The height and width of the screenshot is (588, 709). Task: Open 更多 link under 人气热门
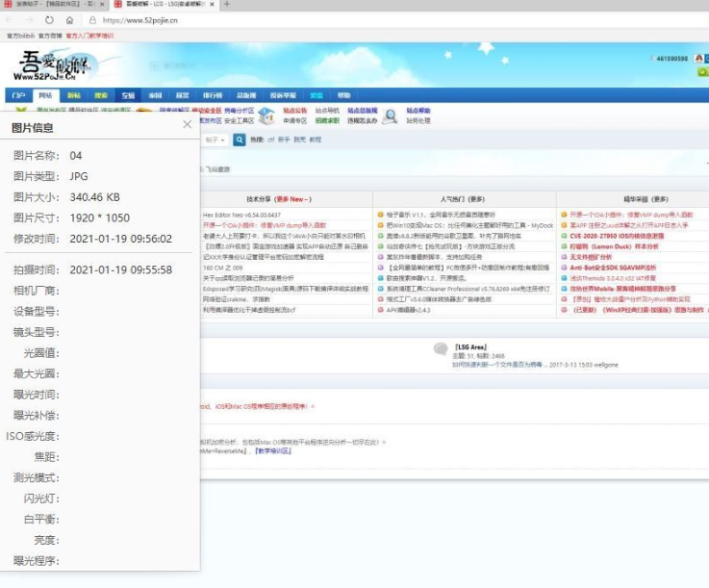coord(476,199)
